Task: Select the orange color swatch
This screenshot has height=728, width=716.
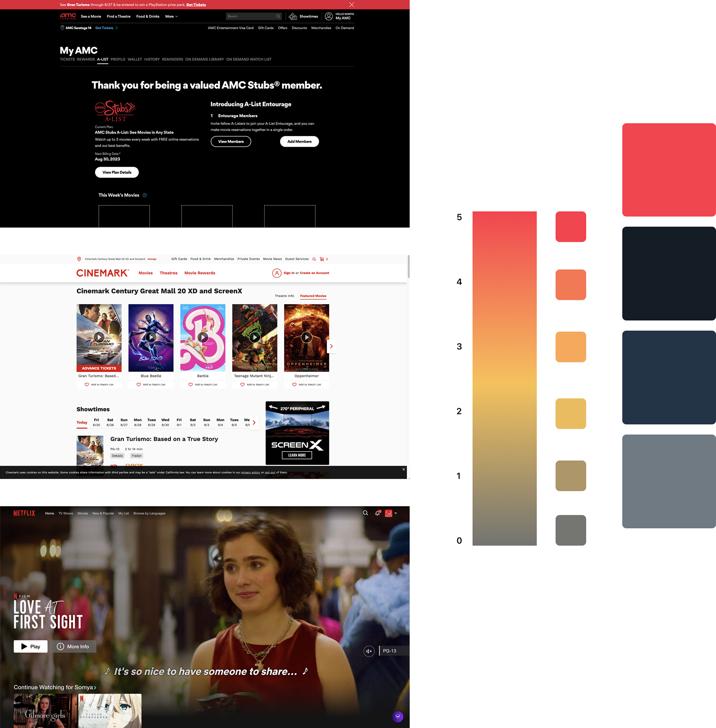Action: [x=571, y=347]
